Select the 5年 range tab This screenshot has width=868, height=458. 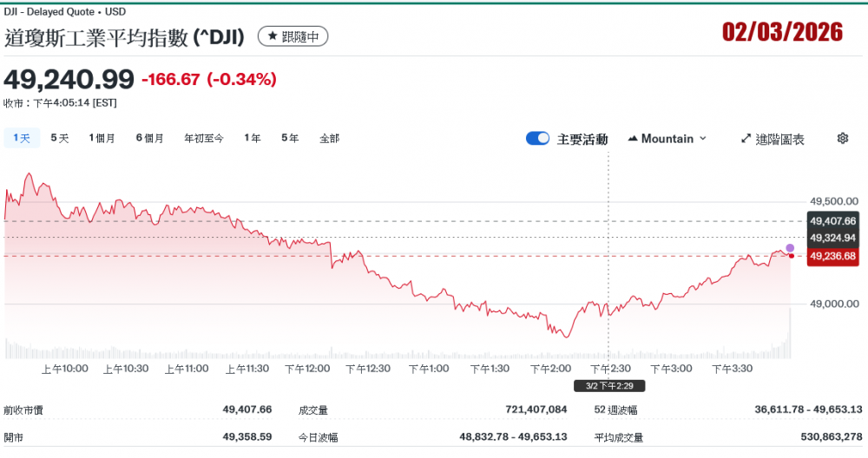click(290, 138)
